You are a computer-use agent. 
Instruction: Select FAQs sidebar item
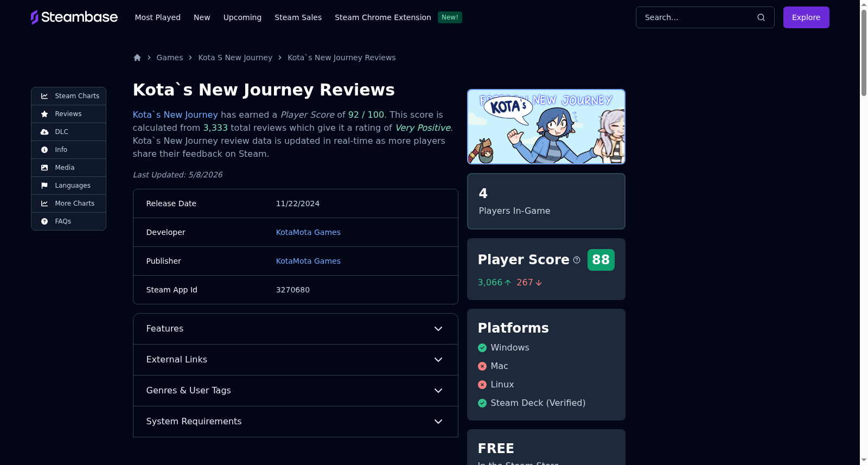(x=68, y=221)
